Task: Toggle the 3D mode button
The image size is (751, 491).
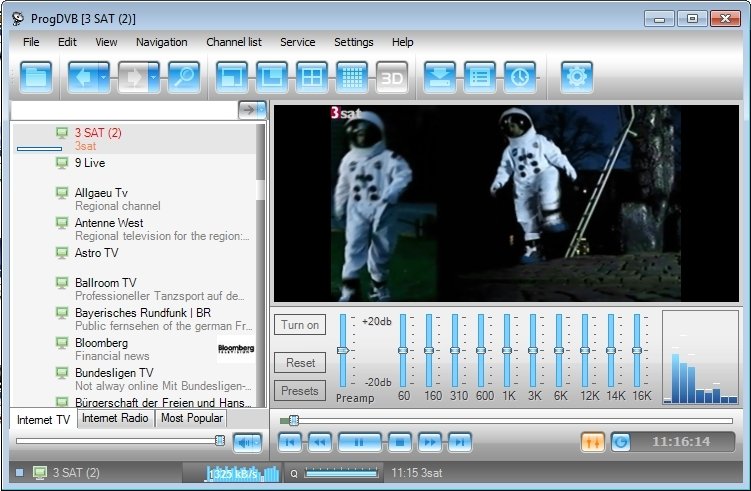Action: 392,77
